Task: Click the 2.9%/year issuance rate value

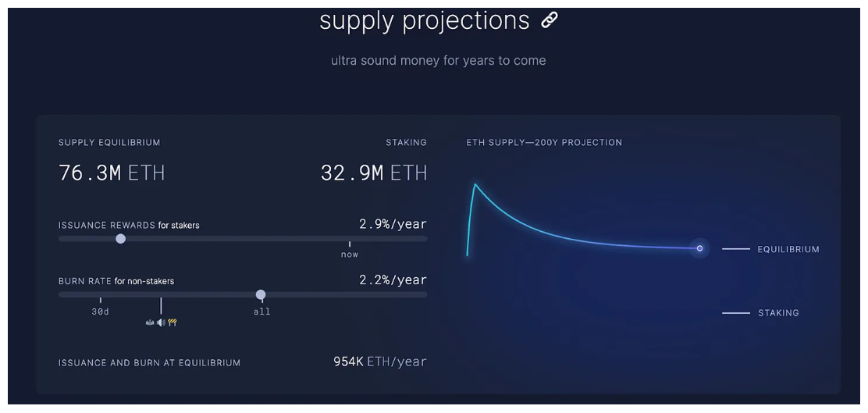Action: point(393,224)
